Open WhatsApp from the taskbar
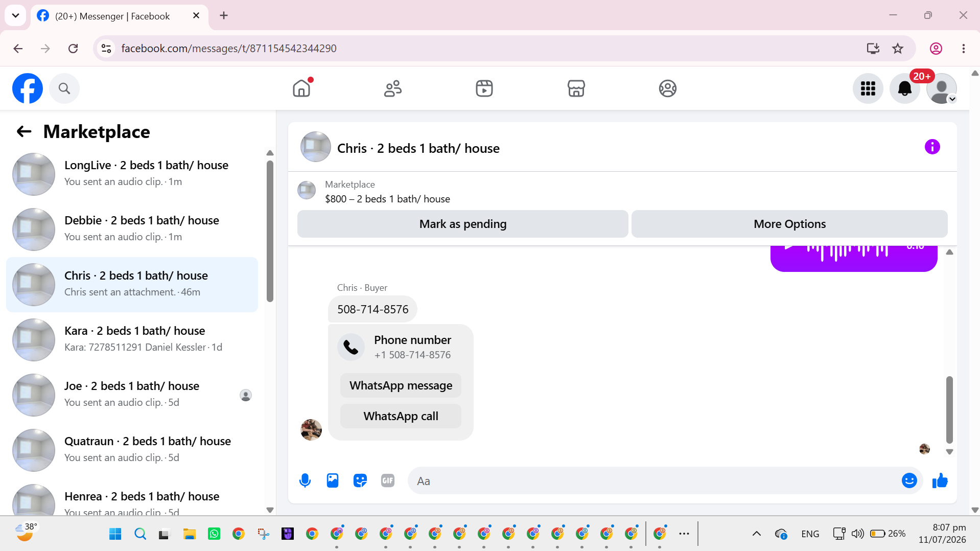Viewport: 980px width, 551px height. [214, 534]
